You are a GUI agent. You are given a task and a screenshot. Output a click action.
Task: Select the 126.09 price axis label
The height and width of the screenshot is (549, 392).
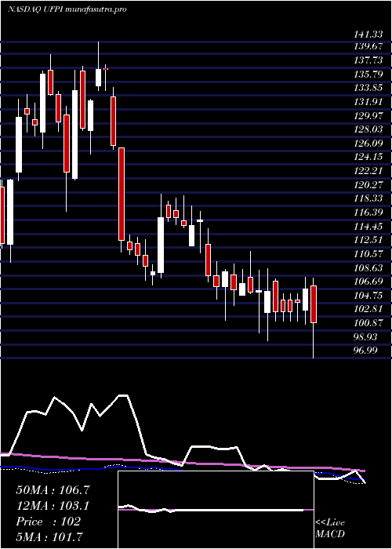[368, 144]
